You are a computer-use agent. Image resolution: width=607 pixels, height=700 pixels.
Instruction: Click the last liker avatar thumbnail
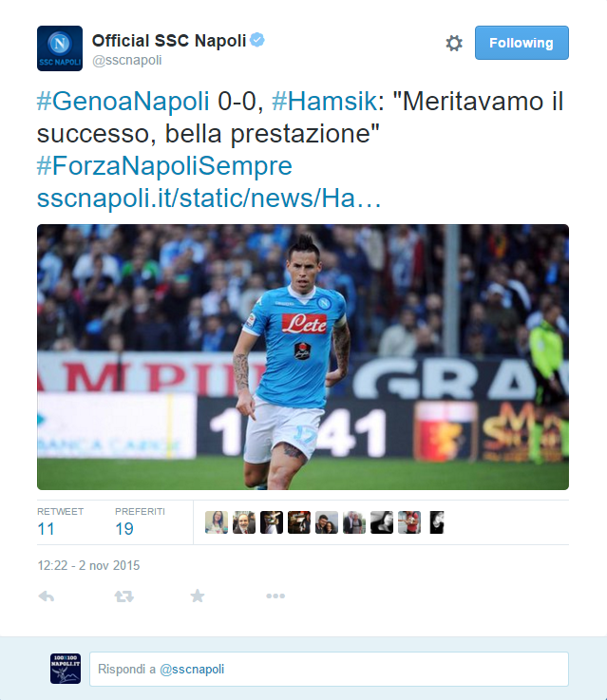click(437, 522)
